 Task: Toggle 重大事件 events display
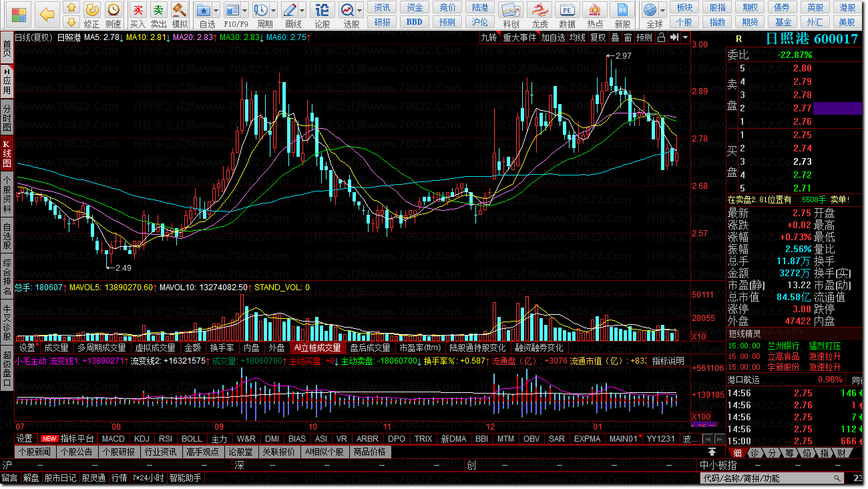tap(520, 37)
